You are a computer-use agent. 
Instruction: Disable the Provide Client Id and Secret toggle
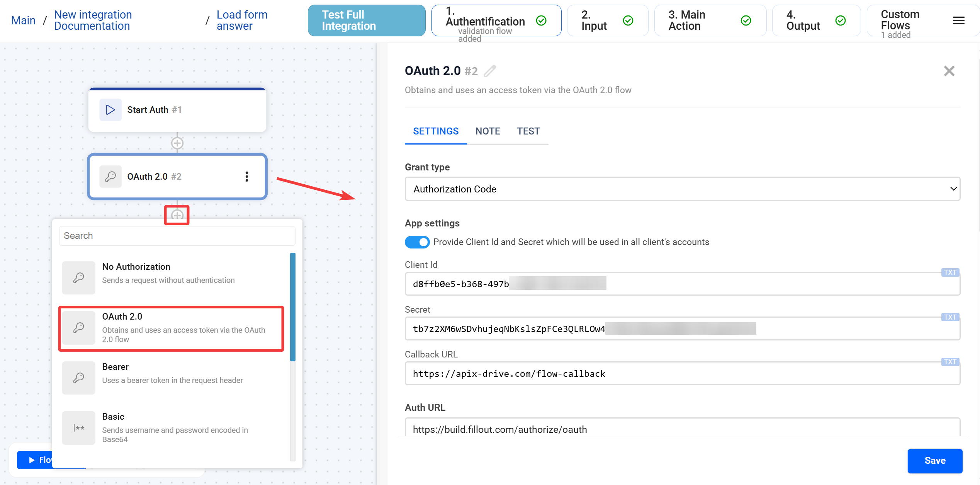[x=417, y=242]
